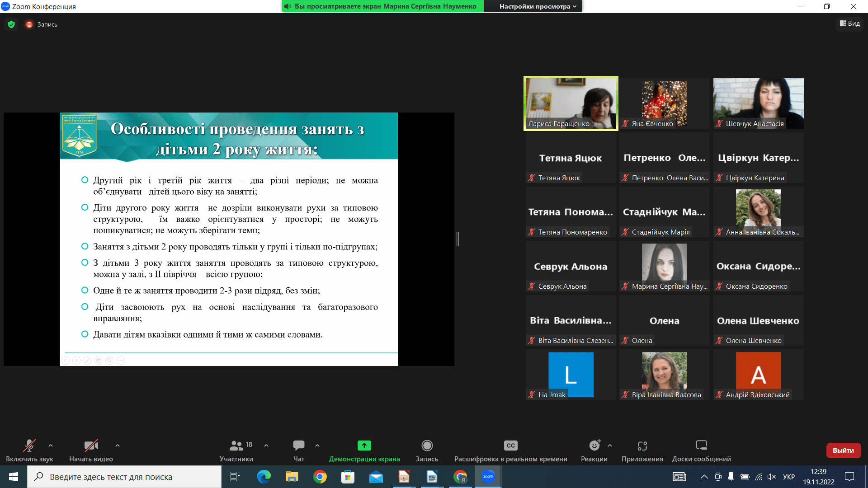Open real-time transcription CC icon
This screenshot has height=488, width=868.
(510, 446)
